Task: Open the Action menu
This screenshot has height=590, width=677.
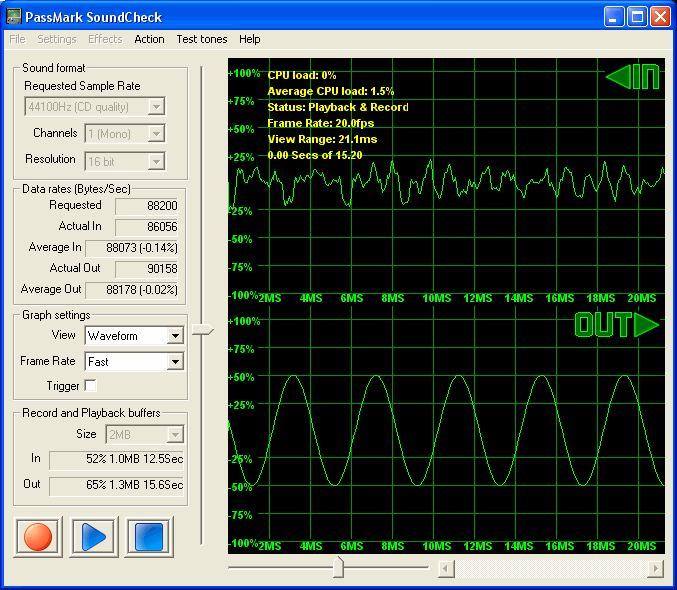Action: pos(149,39)
